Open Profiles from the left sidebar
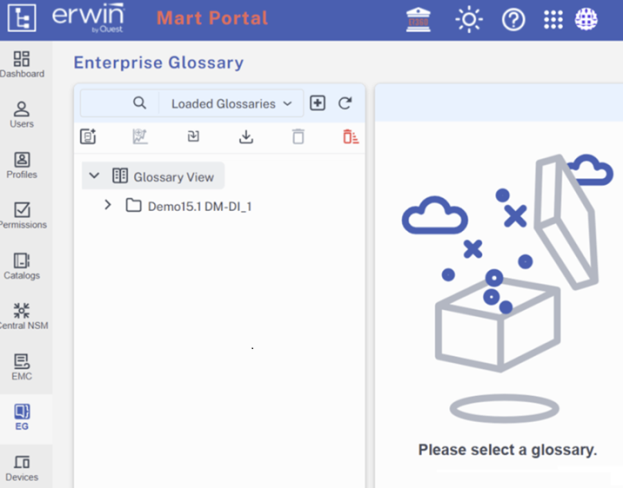Screen dimensions: 623x488 22,165
